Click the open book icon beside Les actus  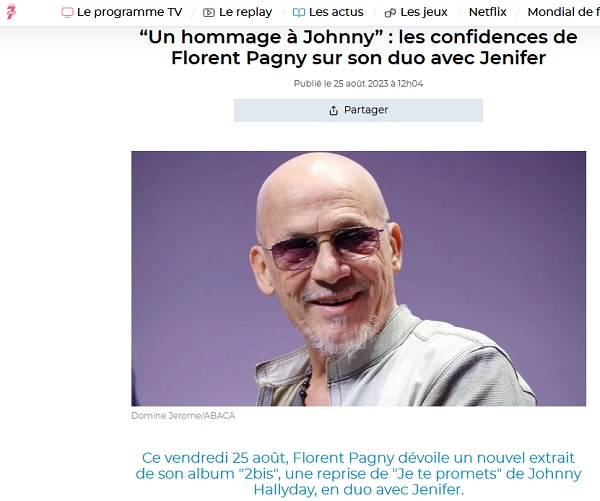click(298, 13)
